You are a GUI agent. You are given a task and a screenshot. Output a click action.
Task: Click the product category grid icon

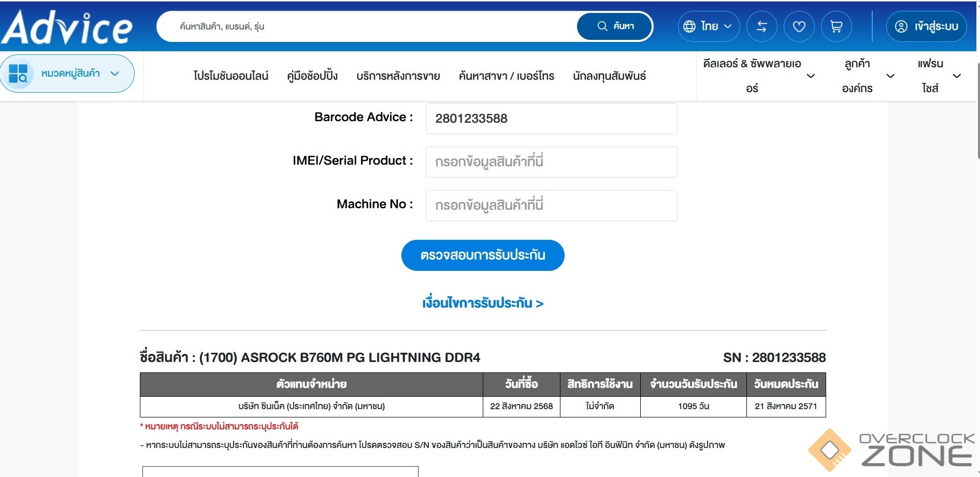(x=18, y=74)
